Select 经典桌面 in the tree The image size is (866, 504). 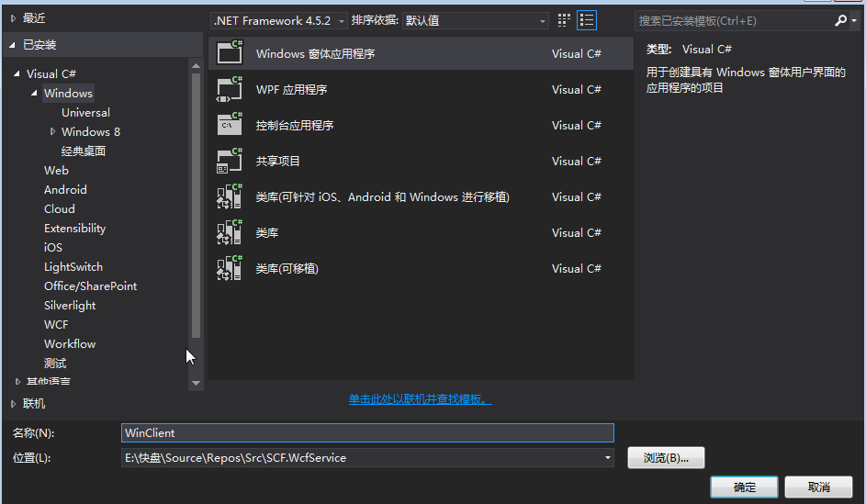tap(84, 151)
